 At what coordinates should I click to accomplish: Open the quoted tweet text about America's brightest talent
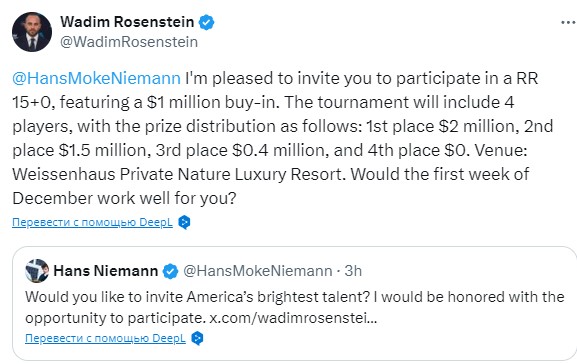(294, 307)
